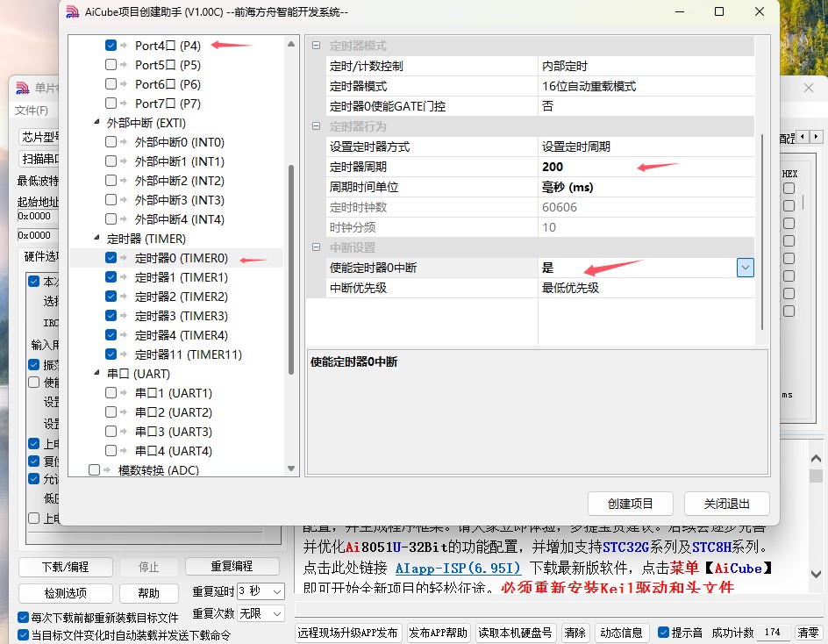Click the tree panel vertical scrollbar thumb

(291, 269)
